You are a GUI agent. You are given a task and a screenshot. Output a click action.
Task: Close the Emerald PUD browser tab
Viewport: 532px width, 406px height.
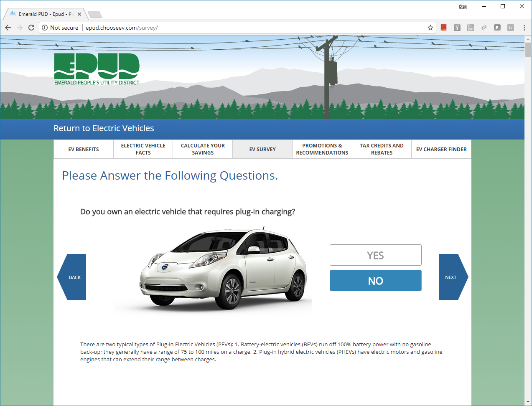pyautogui.click(x=79, y=14)
